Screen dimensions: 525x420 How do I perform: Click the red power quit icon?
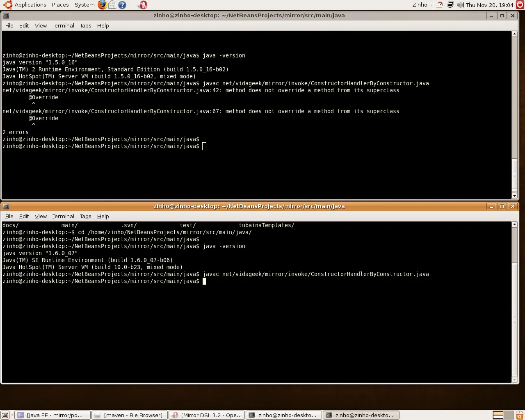(520, 5)
